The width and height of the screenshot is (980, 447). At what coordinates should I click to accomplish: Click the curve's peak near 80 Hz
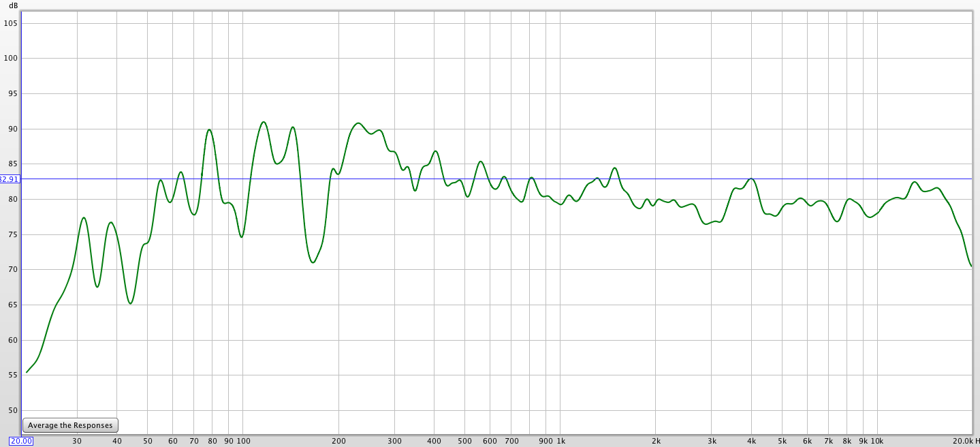point(209,129)
